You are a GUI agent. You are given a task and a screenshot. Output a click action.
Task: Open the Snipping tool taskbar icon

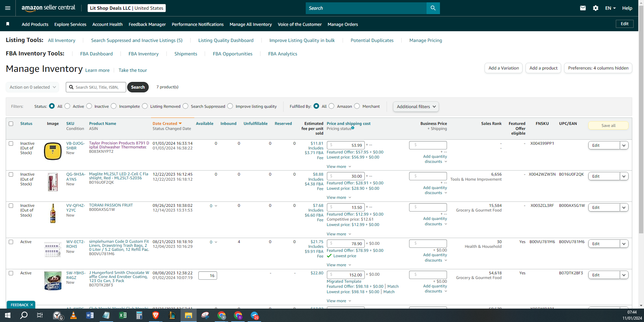pos(205,315)
